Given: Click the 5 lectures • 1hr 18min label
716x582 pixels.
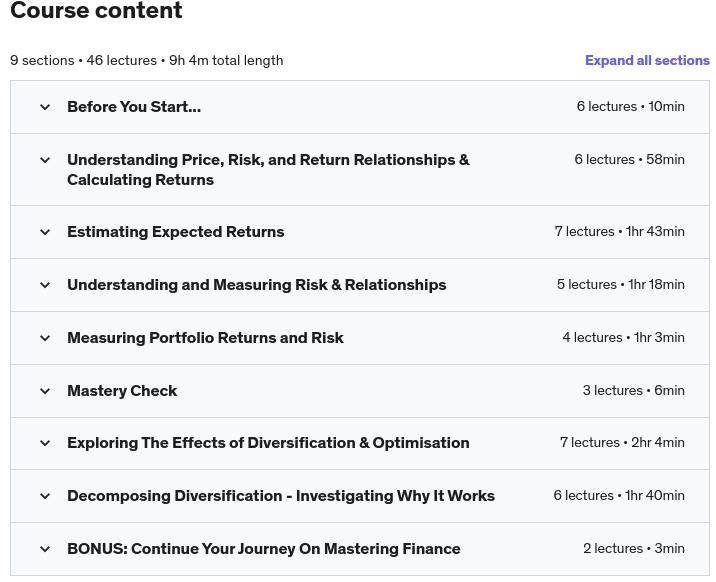Looking at the screenshot, I should (621, 284).
